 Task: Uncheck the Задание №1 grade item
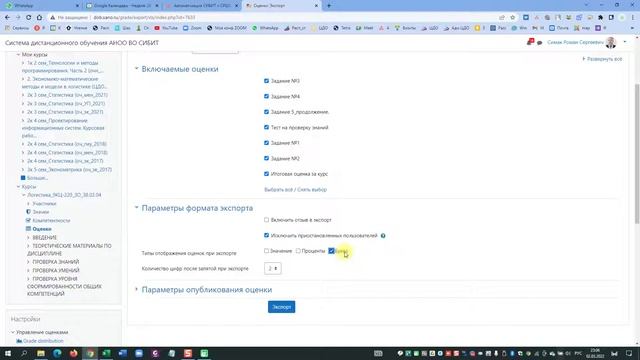pos(267,143)
